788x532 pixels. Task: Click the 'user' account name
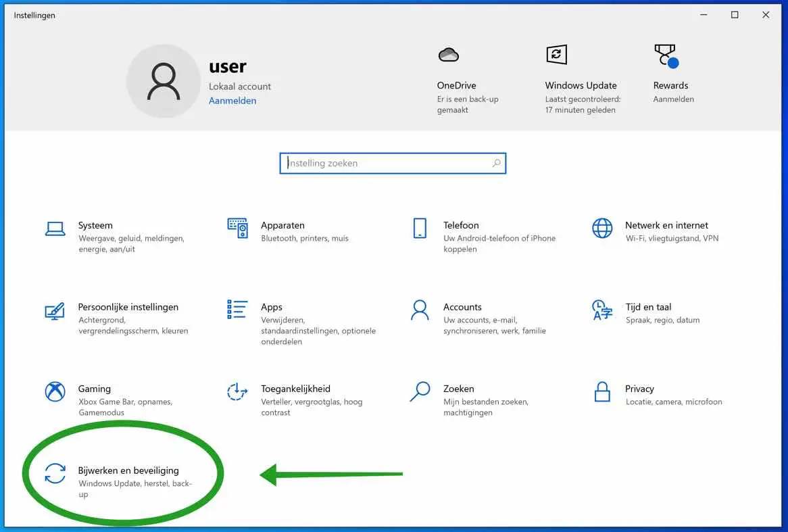point(228,66)
